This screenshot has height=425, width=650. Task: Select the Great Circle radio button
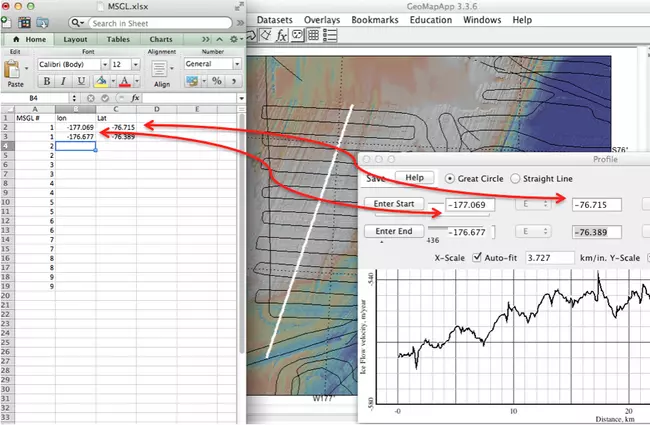click(450, 178)
